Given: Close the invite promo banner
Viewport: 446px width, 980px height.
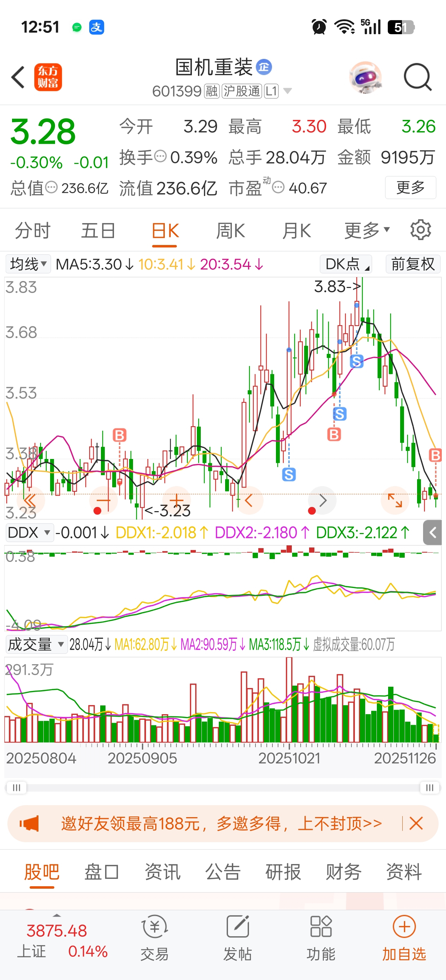Looking at the screenshot, I should (416, 823).
